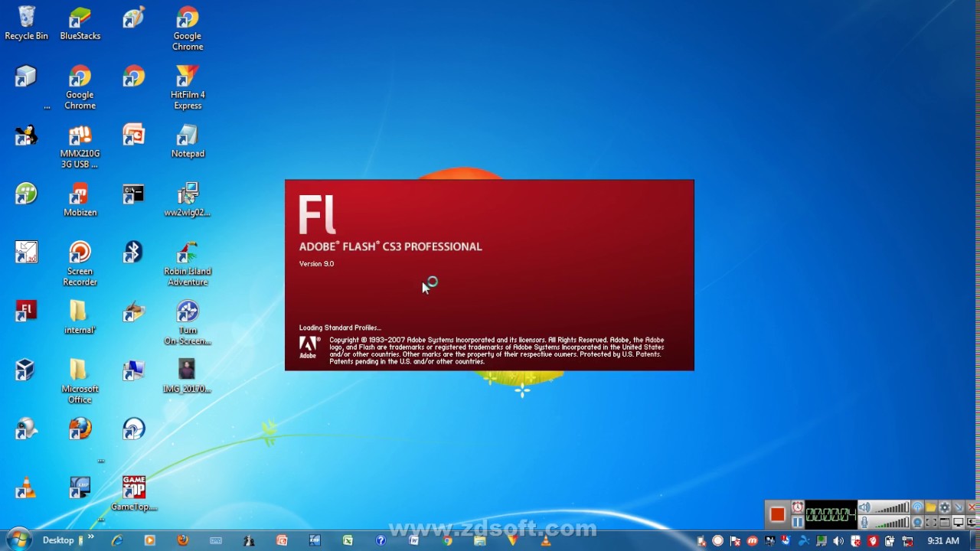Open the file explorer folder in taskbar
The height and width of the screenshot is (551, 980).
(480, 540)
